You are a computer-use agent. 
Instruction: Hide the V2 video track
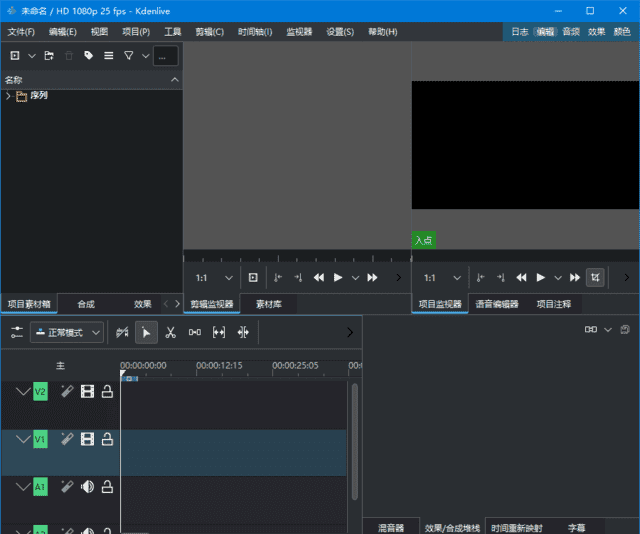pos(87,392)
